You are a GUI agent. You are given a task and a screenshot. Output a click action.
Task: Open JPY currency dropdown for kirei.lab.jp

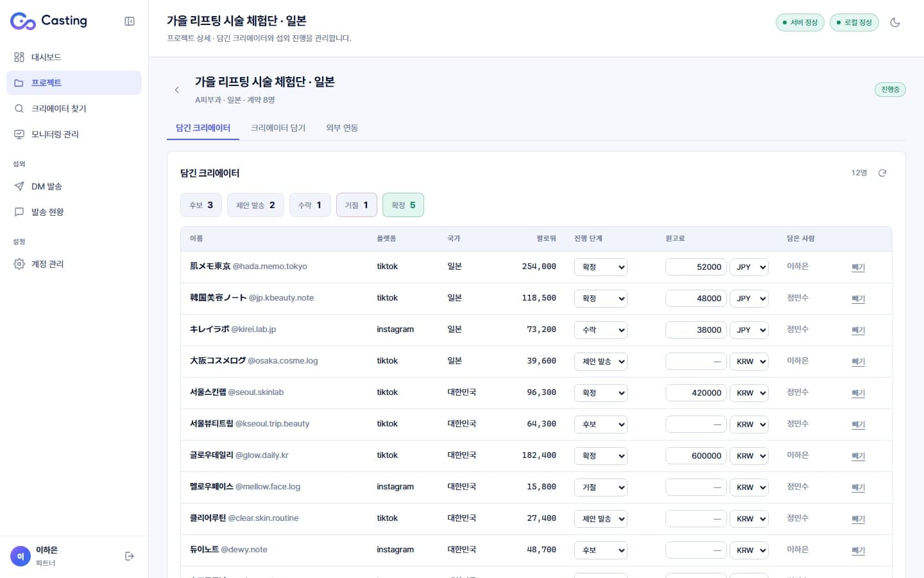(749, 330)
